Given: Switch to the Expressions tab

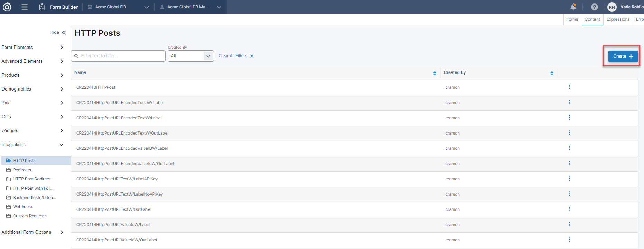Looking at the screenshot, I should [x=618, y=19].
